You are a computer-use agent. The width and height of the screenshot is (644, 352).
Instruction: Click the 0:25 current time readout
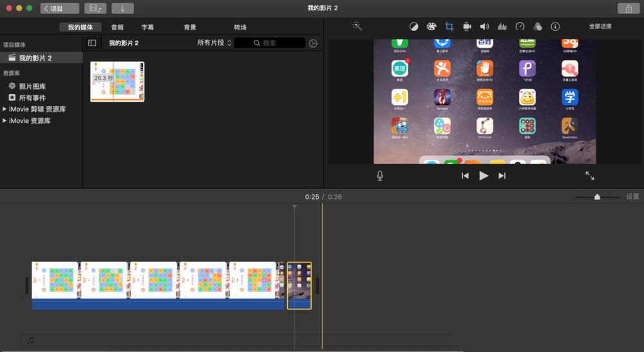click(x=312, y=197)
